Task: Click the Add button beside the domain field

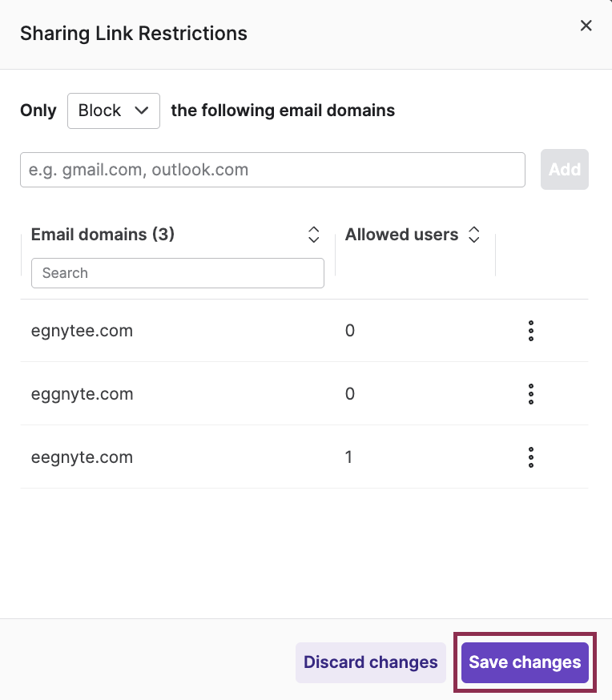Action: coord(565,169)
